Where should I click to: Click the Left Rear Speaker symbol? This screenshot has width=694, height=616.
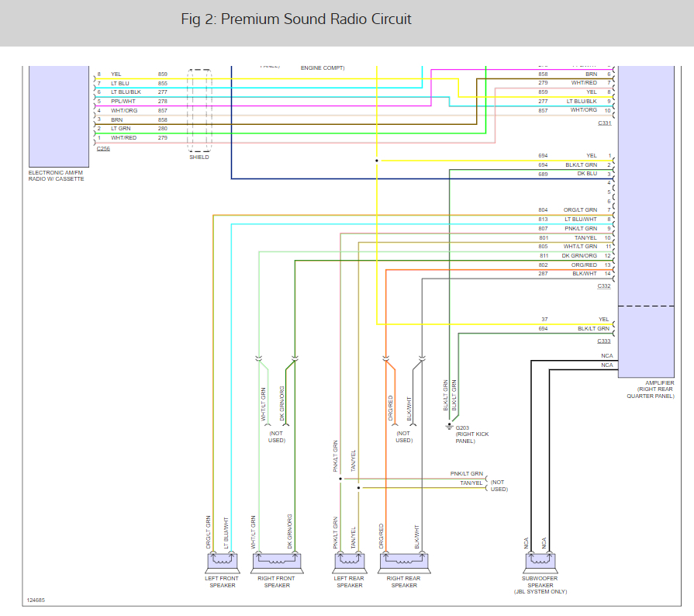[x=350, y=563]
